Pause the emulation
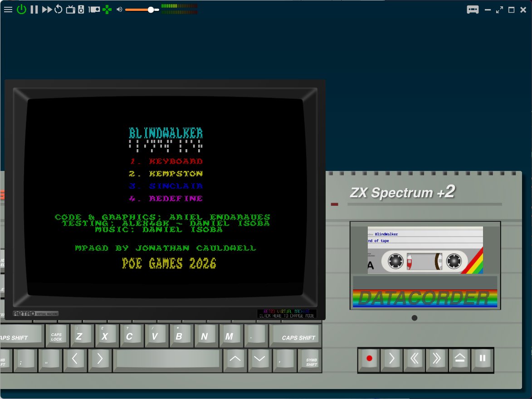532x399 pixels. 34,10
